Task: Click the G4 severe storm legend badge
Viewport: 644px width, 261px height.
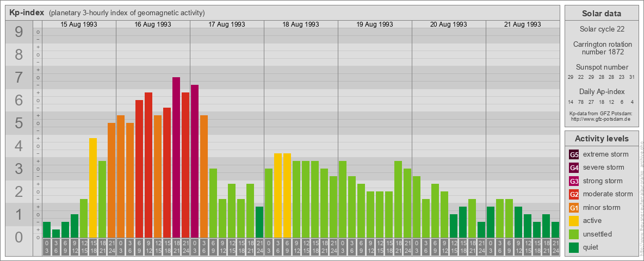Action: 574,167
